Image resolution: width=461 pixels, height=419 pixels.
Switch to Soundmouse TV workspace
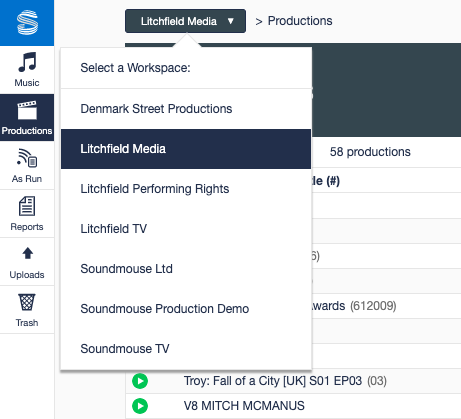click(186, 349)
